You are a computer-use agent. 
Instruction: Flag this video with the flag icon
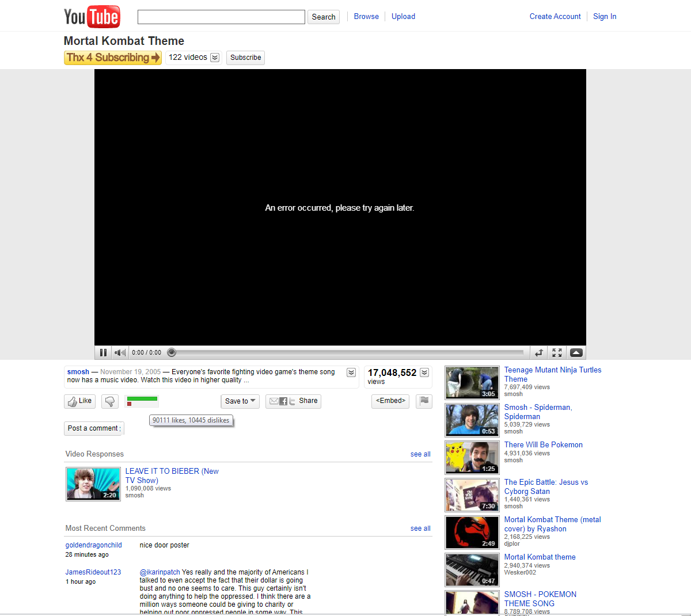coord(424,401)
